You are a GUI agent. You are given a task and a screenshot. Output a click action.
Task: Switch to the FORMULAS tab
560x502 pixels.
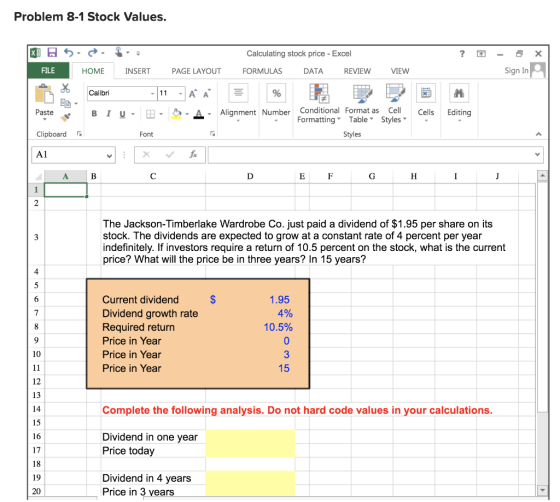tap(262, 71)
